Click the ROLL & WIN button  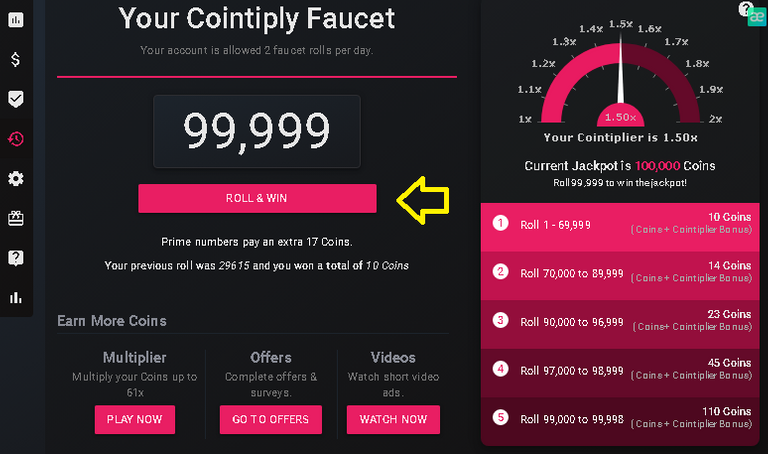[257, 198]
